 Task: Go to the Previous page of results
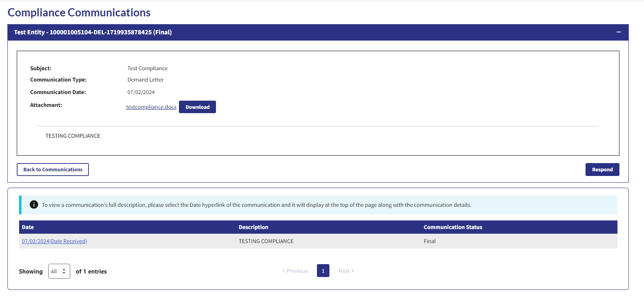click(295, 271)
